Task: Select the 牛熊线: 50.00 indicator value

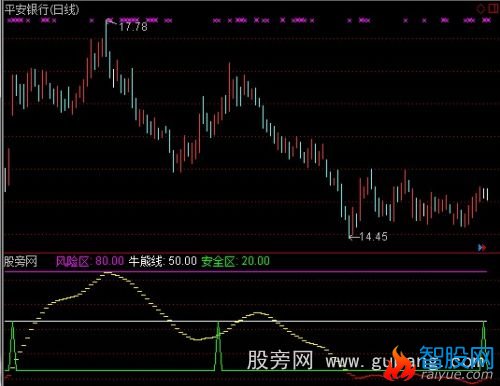Action: (x=163, y=261)
